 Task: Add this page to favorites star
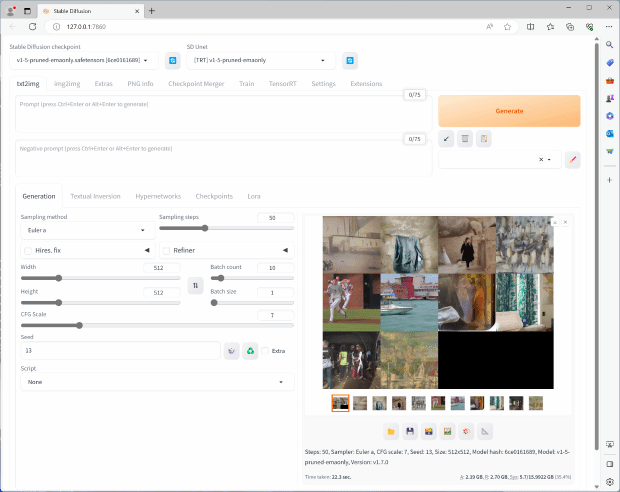pos(507,26)
